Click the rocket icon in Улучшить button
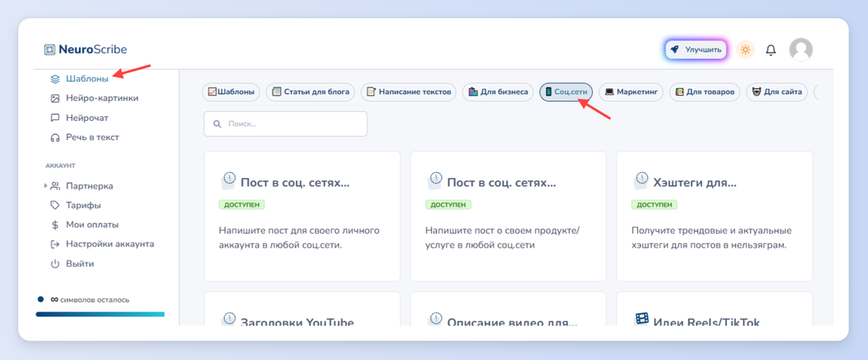Image resolution: width=868 pixels, height=360 pixels. pyautogui.click(x=675, y=49)
